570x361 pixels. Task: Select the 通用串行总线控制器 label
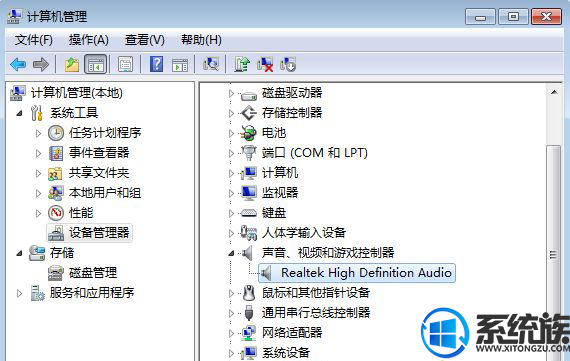(x=316, y=313)
